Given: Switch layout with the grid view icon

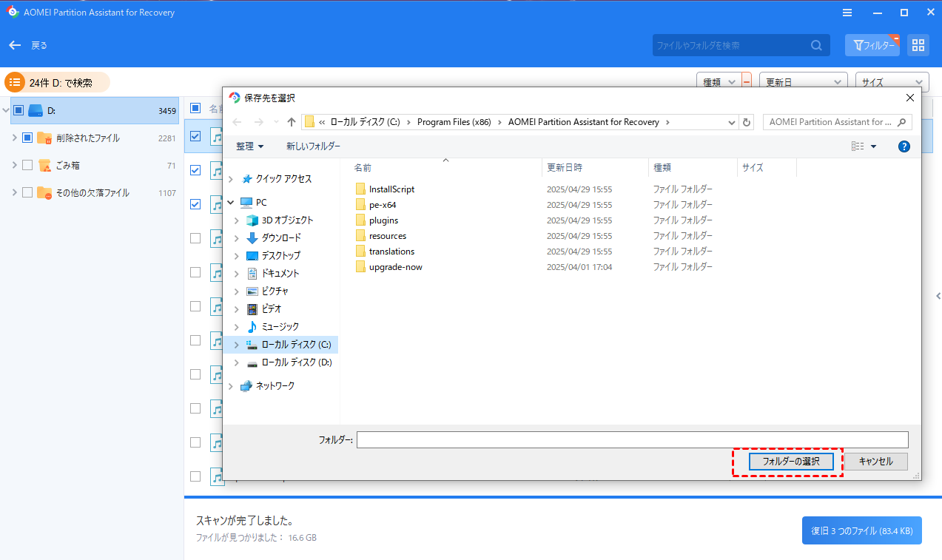Looking at the screenshot, I should click(918, 45).
